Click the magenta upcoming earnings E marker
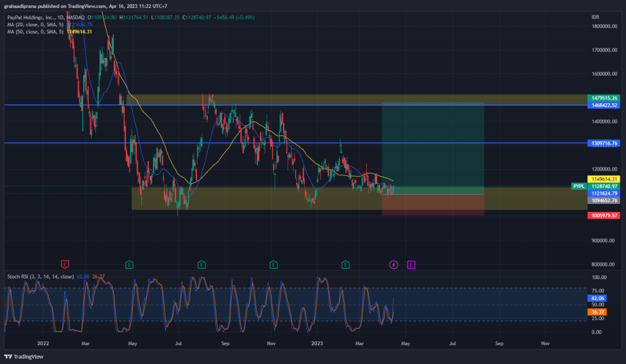The height and width of the screenshot is (364, 626). pos(411,264)
